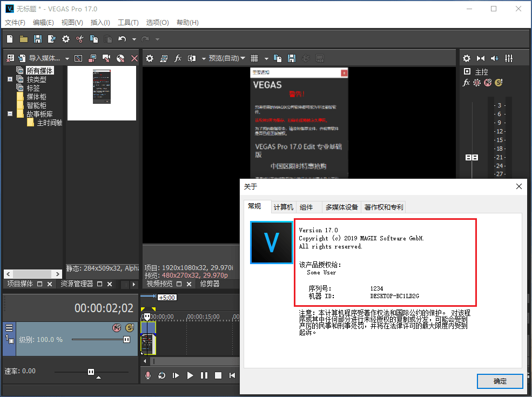Click the Cut scissors icon

click(80, 39)
